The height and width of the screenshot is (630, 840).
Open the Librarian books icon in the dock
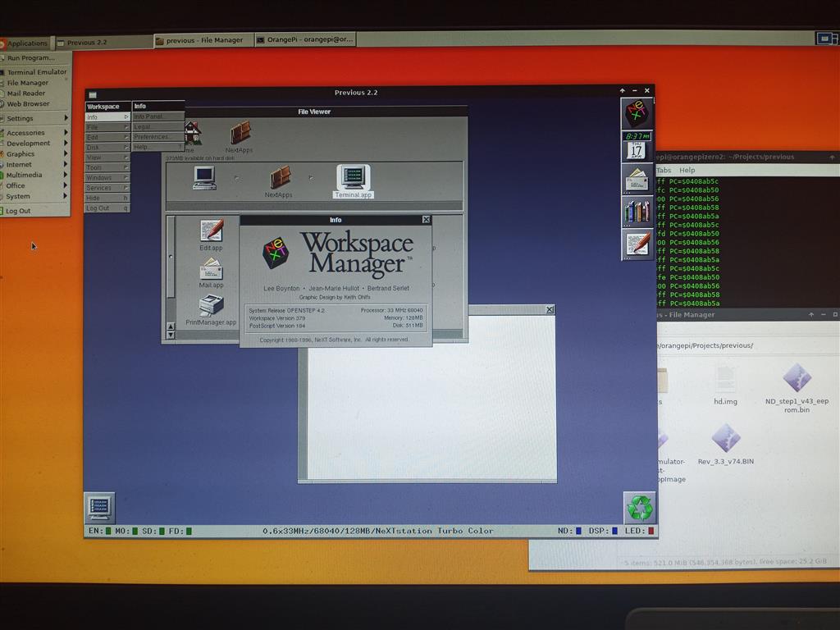click(x=637, y=211)
